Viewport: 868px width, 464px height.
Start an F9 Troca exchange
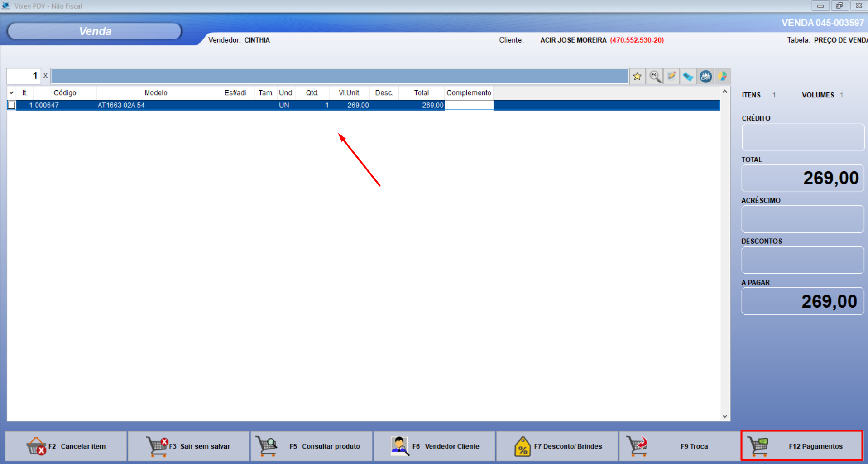click(680, 446)
